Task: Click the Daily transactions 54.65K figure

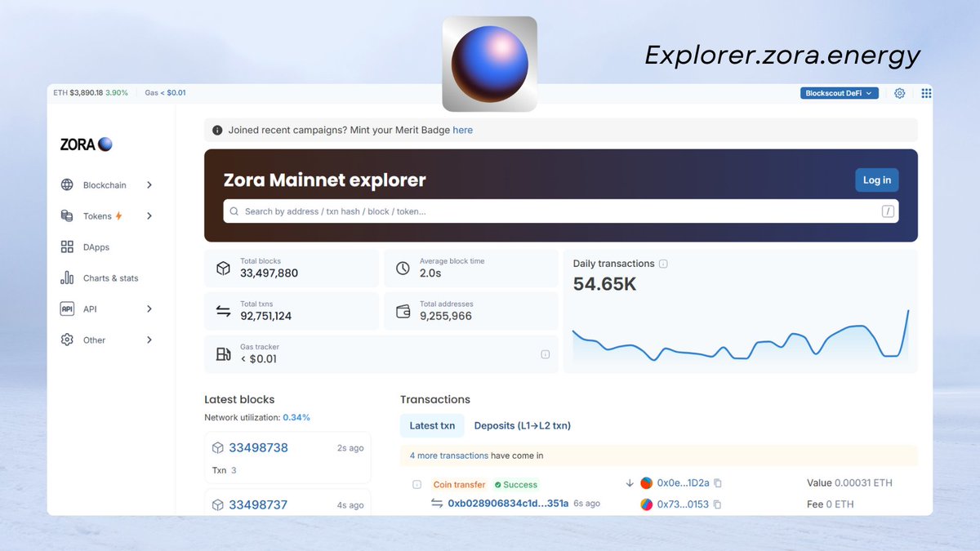Action: click(604, 284)
